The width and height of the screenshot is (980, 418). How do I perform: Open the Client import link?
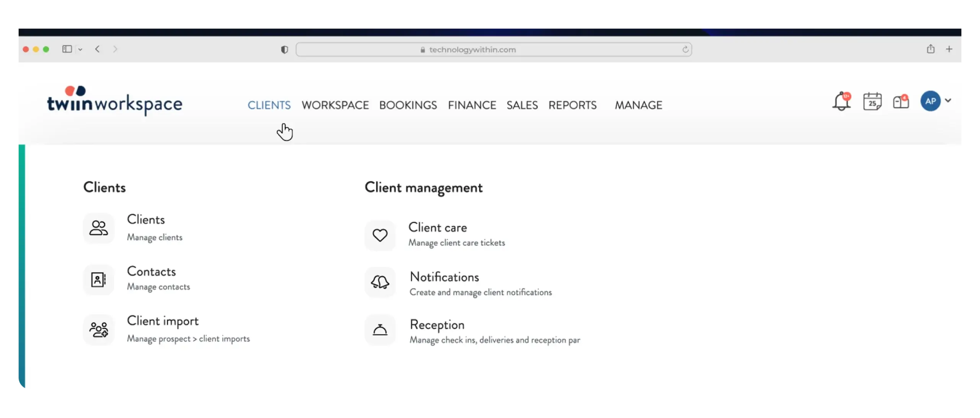point(163,321)
